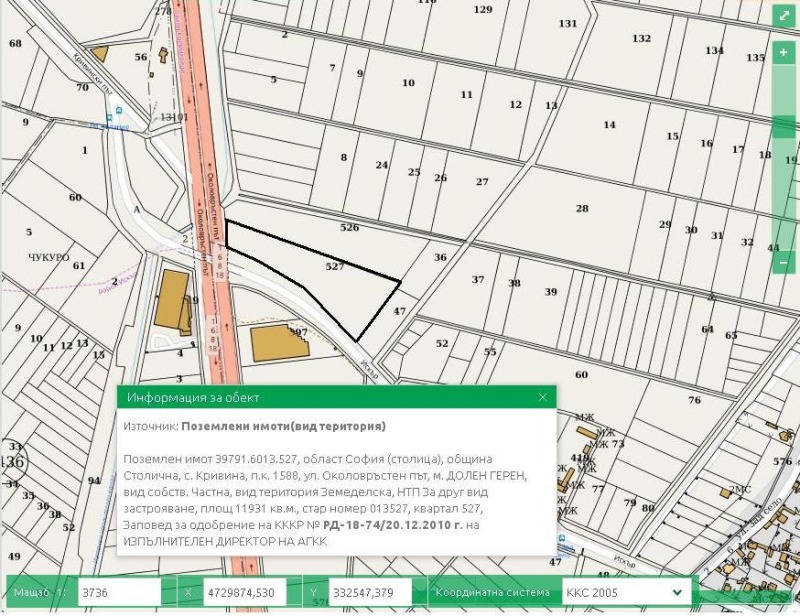Zoom out with the minus button
This screenshot has width=800, height=616.
pyautogui.click(x=783, y=262)
